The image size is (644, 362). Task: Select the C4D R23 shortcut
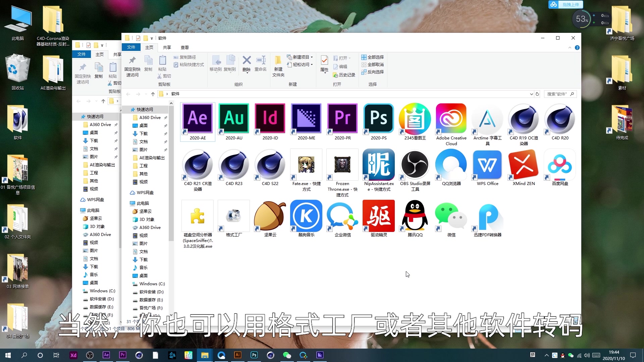tap(234, 168)
